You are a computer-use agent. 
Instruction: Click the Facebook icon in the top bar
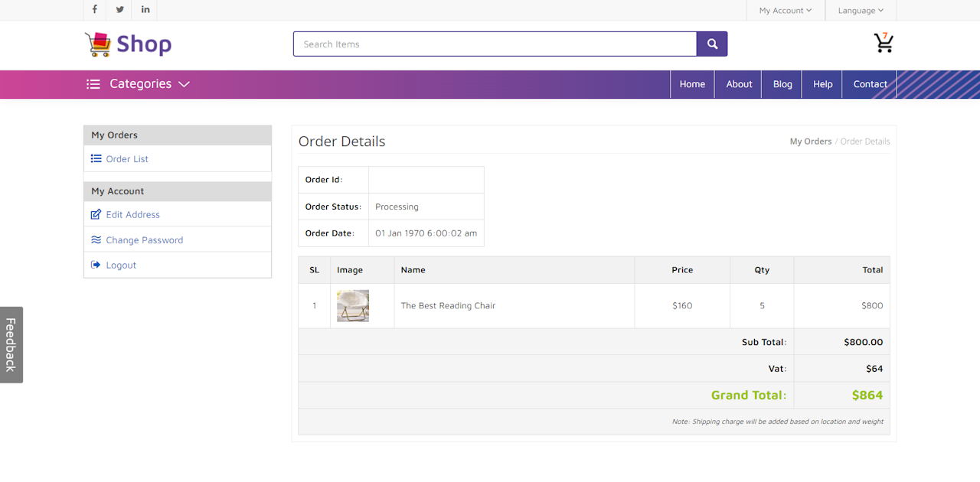[94, 10]
